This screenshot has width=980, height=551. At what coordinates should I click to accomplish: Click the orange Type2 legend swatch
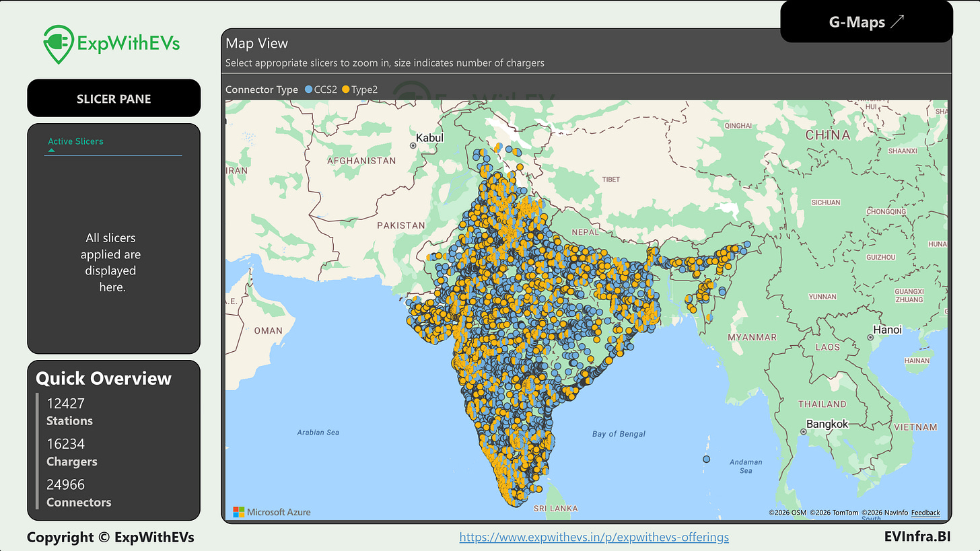point(346,89)
